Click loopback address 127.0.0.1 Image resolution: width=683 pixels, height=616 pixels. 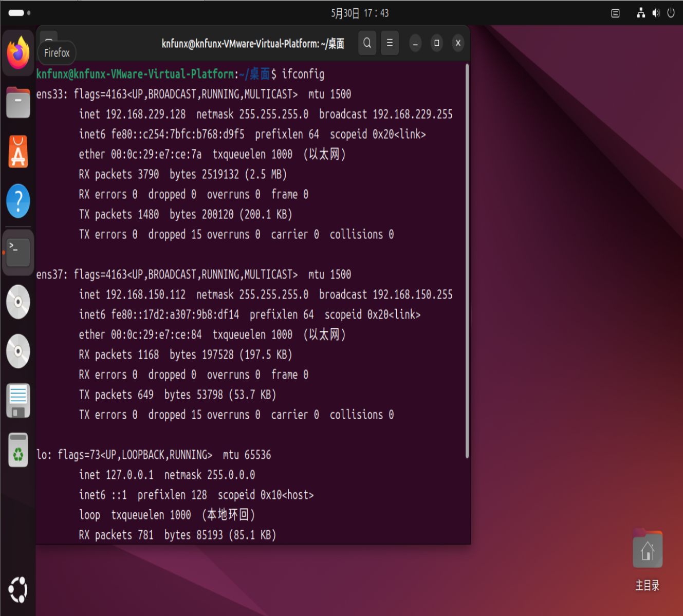[x=130, y=475]
